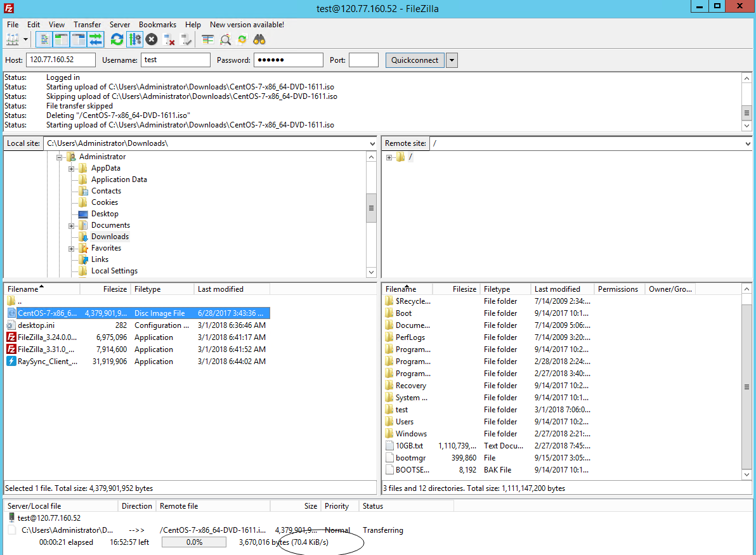Click the Username input field

pos(176,60)
